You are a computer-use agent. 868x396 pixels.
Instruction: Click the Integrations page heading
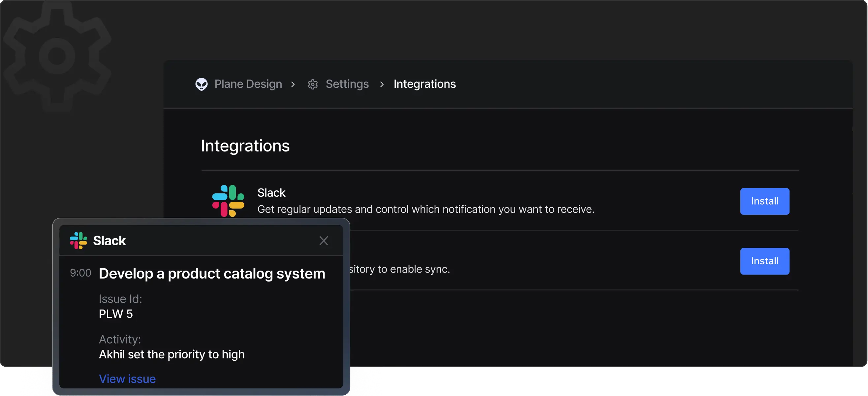pos(245,146)
